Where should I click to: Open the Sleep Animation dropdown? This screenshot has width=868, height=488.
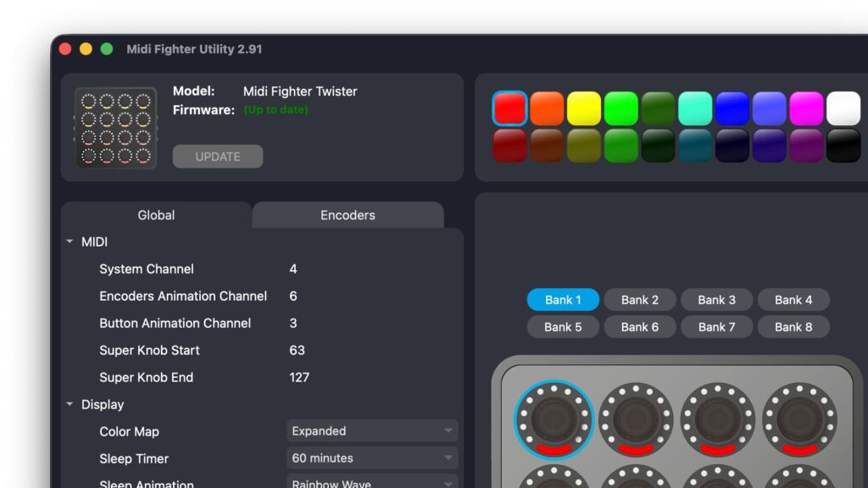click(x=373, y=482)
